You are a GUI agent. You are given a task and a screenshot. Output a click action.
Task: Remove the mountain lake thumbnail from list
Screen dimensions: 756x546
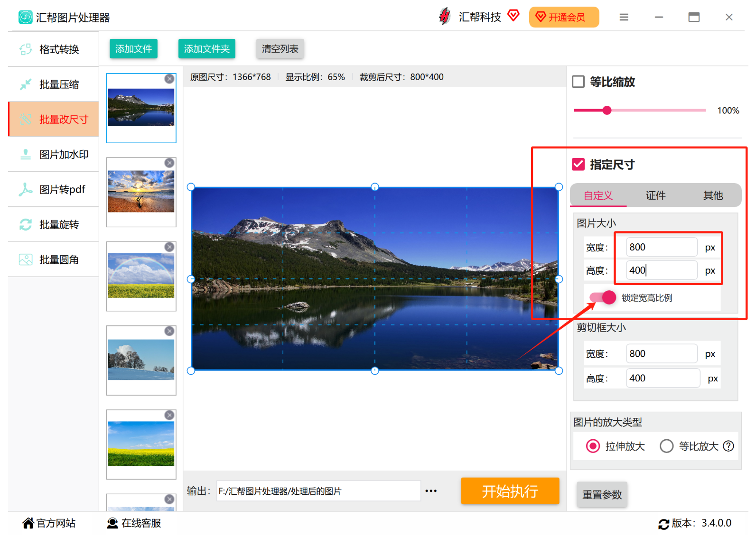click(169, 79)
